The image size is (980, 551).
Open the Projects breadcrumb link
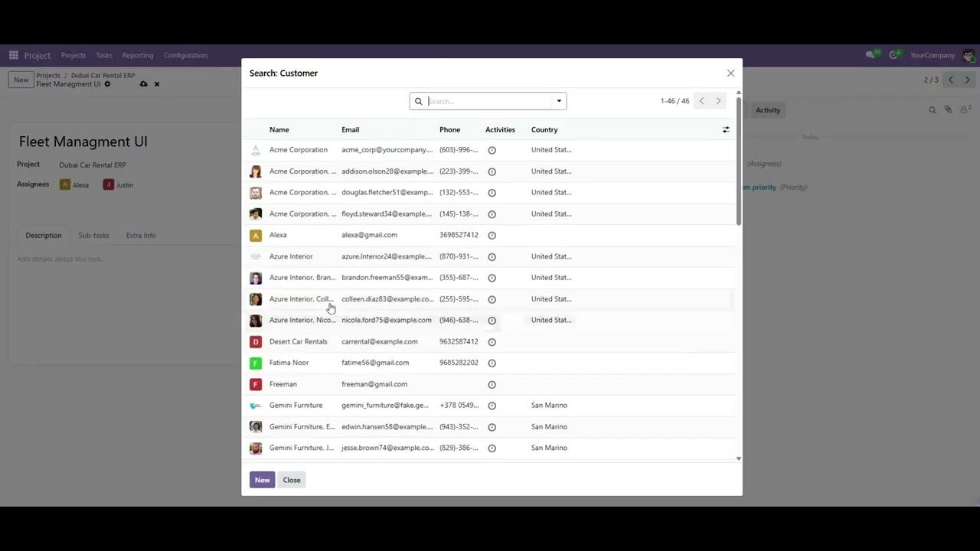click(48, 76)
